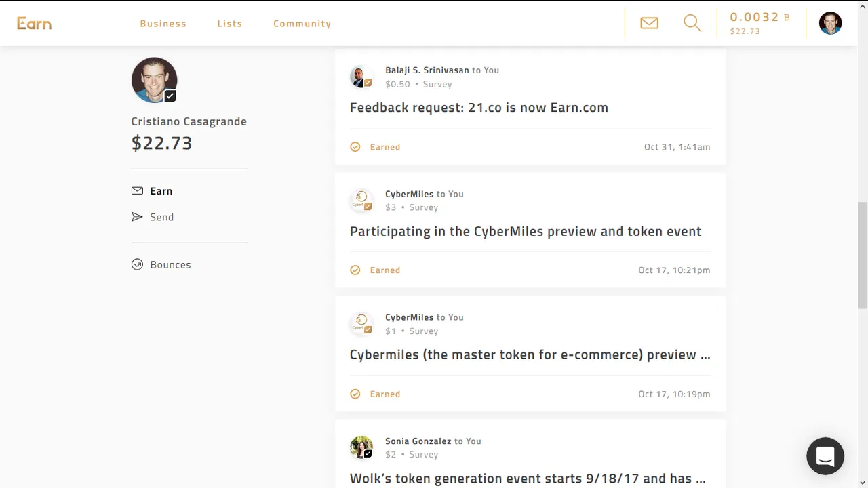Open the Community menu
The image size is (868, 488).
(302, 24)
